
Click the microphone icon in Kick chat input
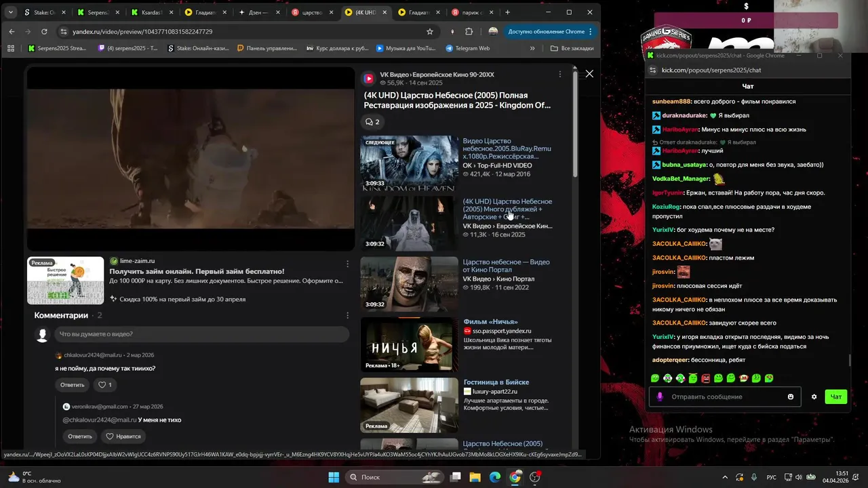tap(660, 396)
